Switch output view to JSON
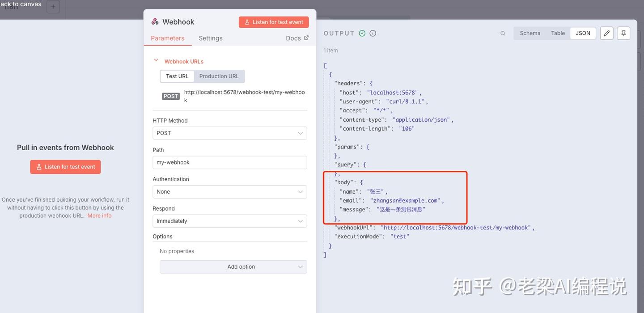This screenshot has height=313, width=644. (582, 33)
